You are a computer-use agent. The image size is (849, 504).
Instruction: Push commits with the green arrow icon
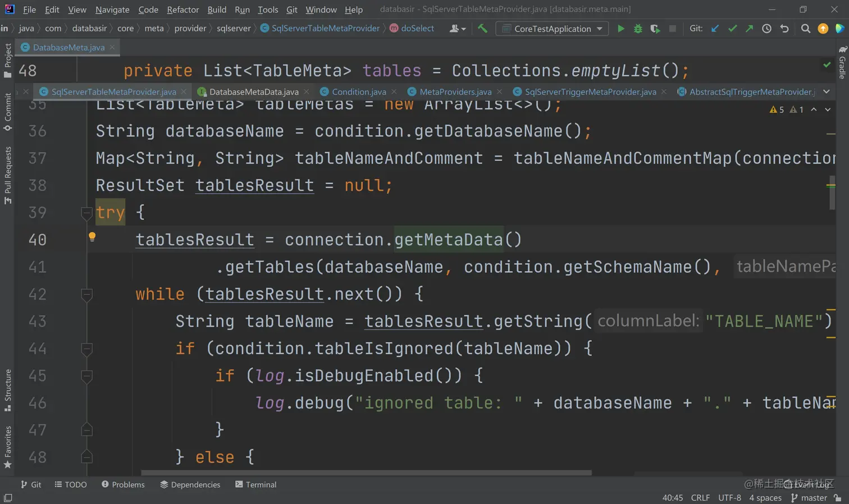click(749, 29)
